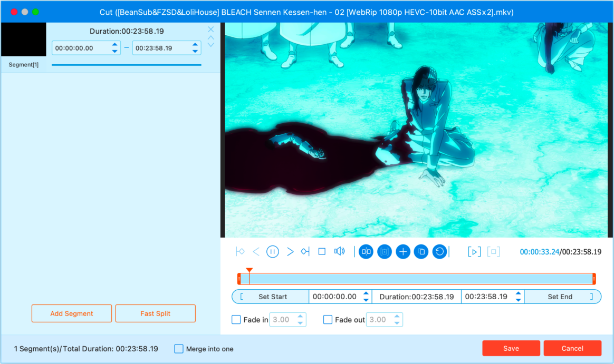Click the window title showing the .mkv file name
614x364 pixels.
tap(306, 12)
